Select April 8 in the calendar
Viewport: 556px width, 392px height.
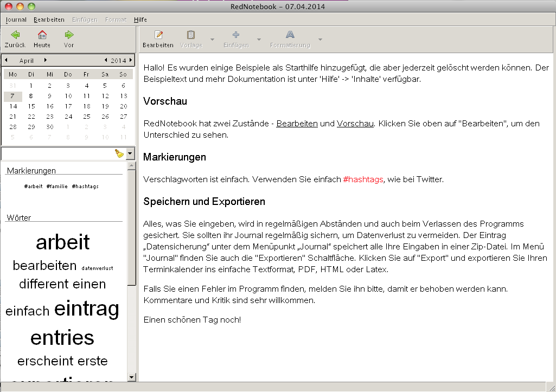[x=31, y=96]
